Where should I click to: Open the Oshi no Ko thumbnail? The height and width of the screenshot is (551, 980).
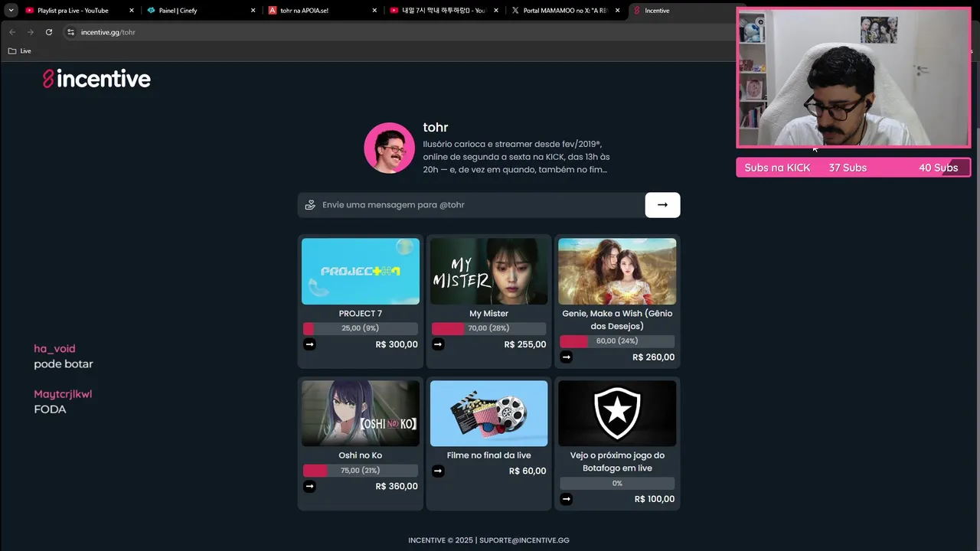tap(361, 413)
